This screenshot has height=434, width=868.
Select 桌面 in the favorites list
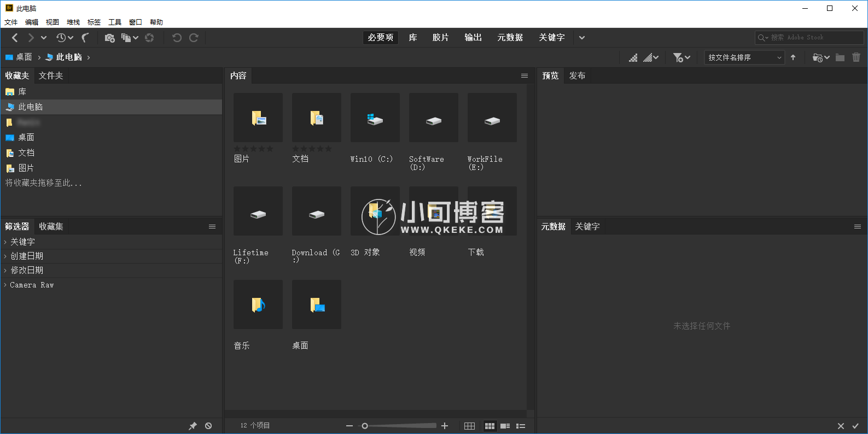(111, 138)
